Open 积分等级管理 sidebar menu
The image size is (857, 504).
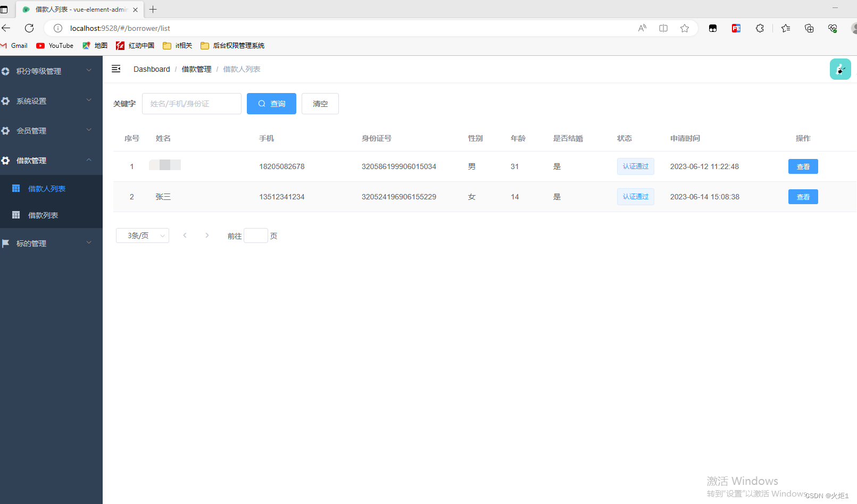(51, 71)
